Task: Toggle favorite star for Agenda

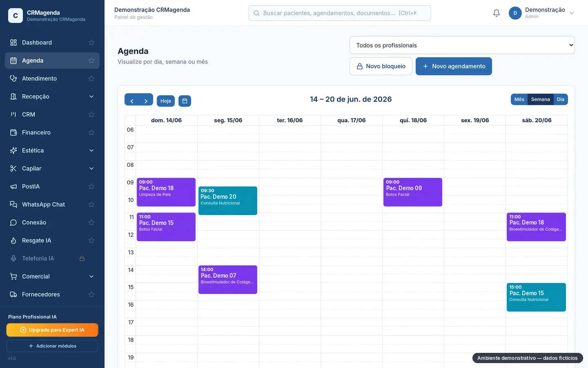Action: [91, 61]
